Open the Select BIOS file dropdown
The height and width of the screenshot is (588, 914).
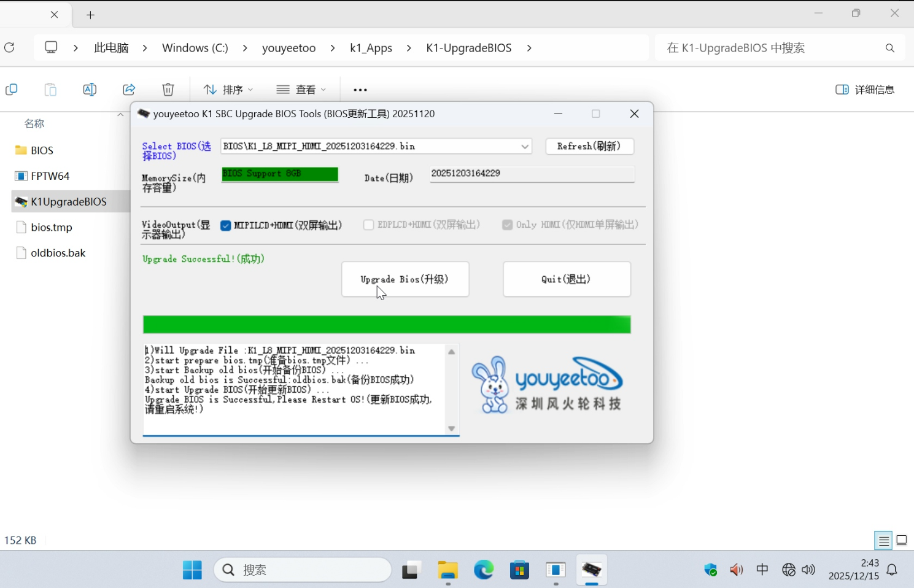(x=524, y=147)
